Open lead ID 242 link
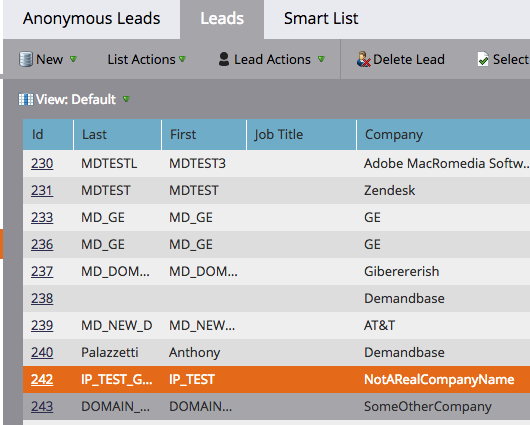The height and width of the screenshot is (425, 530). (x=42, y=380)
